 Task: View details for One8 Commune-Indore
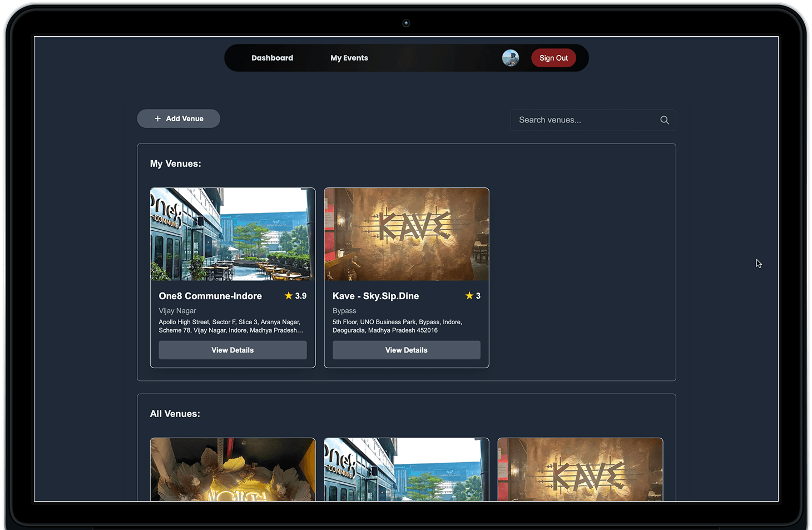click(232, 350)
